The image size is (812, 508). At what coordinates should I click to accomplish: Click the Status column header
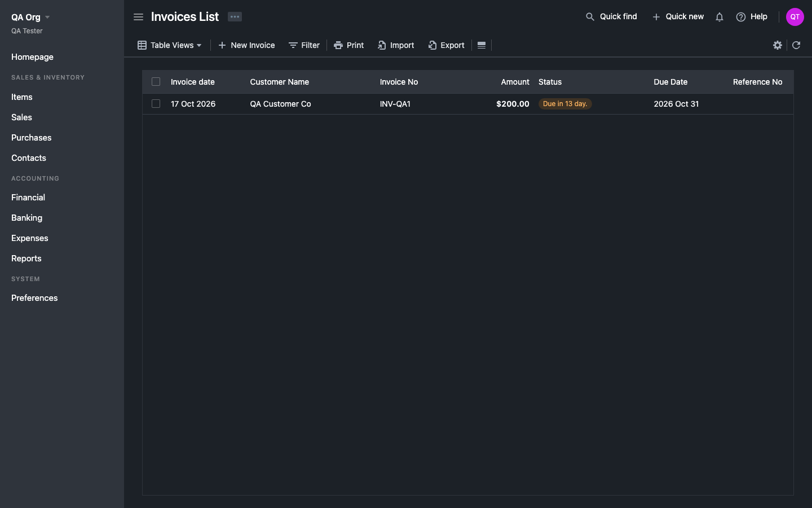550,82
